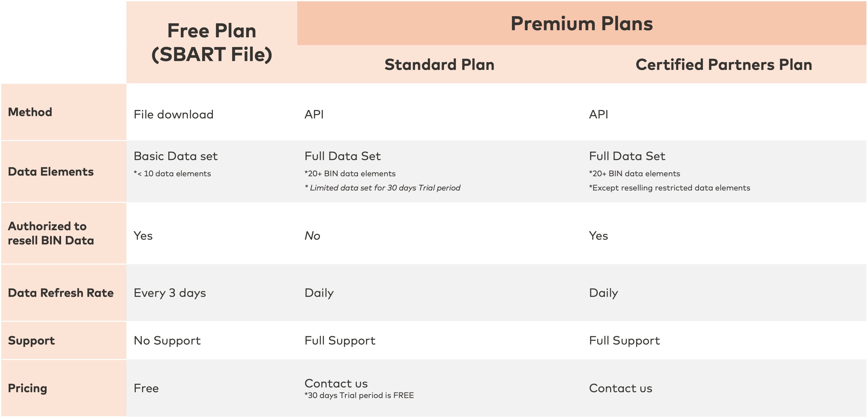868x419 pixels.
Task: Click the Premium Plans header
Action: (x=582, y=24)
